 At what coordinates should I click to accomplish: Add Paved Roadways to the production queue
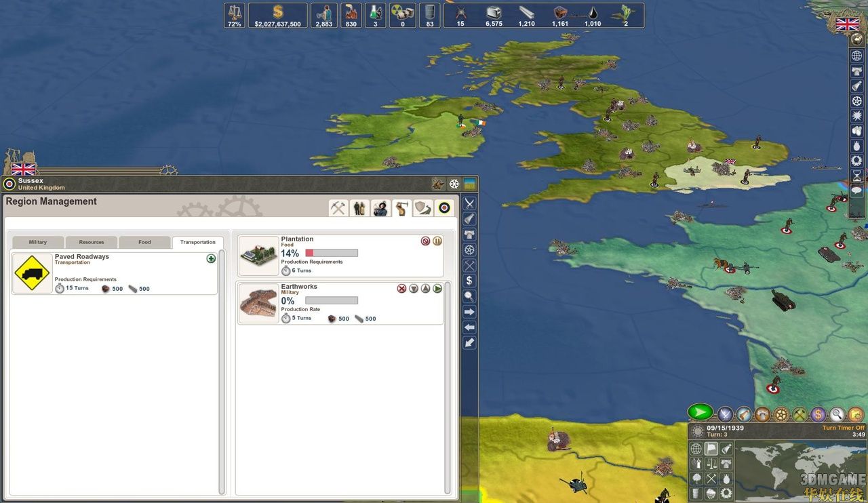pyautogui.click(x=211, y=258)
